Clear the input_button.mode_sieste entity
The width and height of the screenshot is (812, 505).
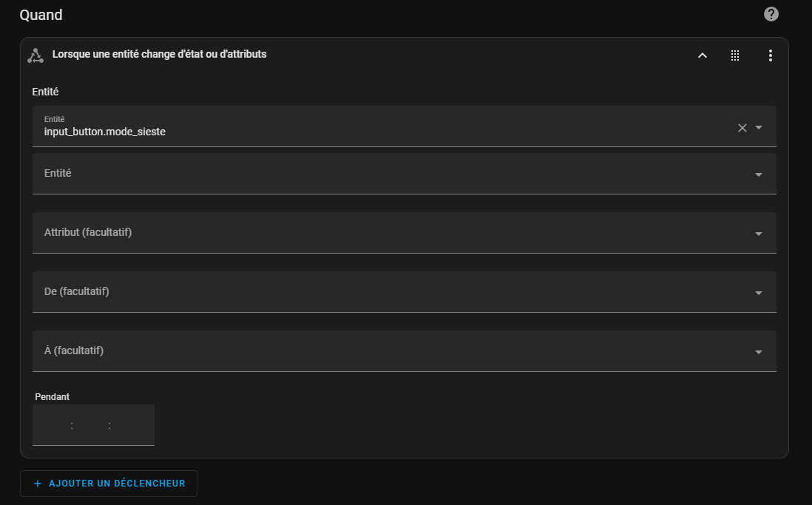click(742, 127)
